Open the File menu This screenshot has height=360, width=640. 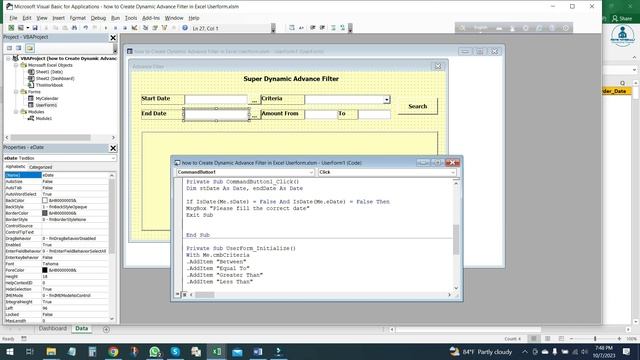point(13,18)
